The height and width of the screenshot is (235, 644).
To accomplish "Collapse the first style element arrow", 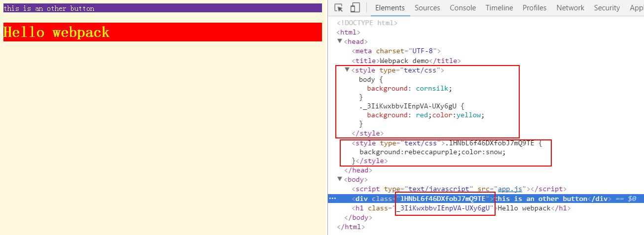I will click(347, 70).
